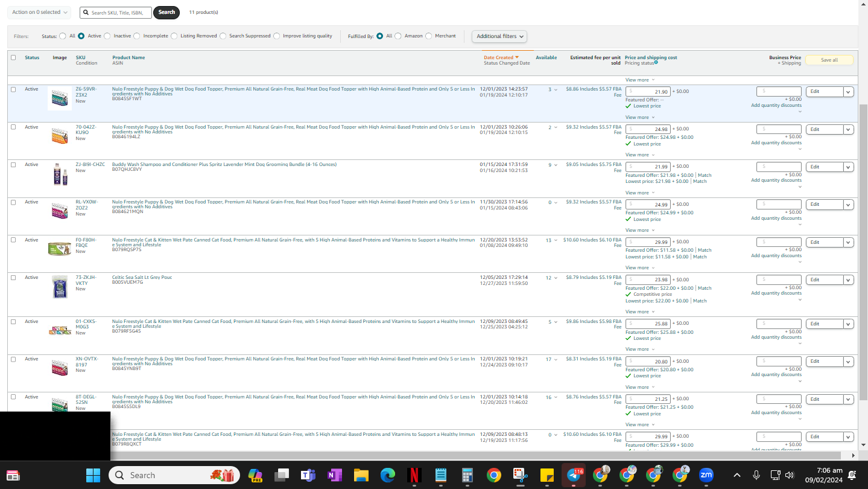This screenshot has height=489, width=868.
Task: Click the Buddy Wash Shampoo product thumbnail
Action: pyautogui.click(x=60, y=174)
